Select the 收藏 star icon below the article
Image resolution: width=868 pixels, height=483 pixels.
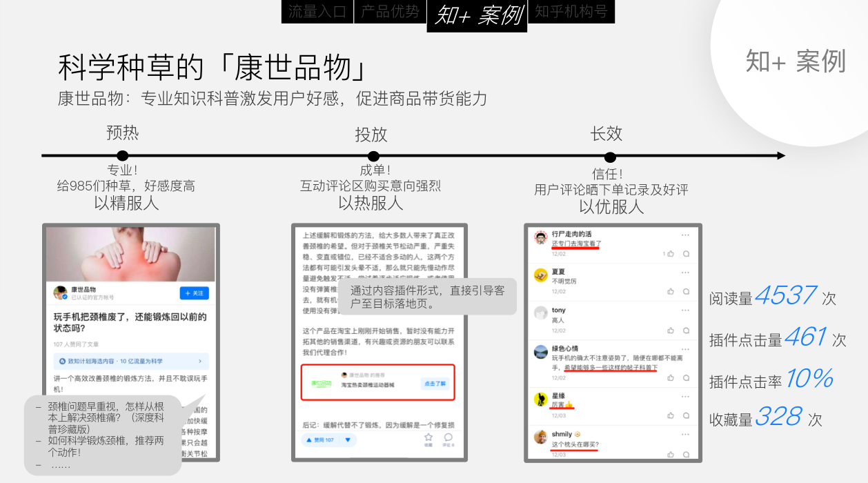(x=428, y=437)
